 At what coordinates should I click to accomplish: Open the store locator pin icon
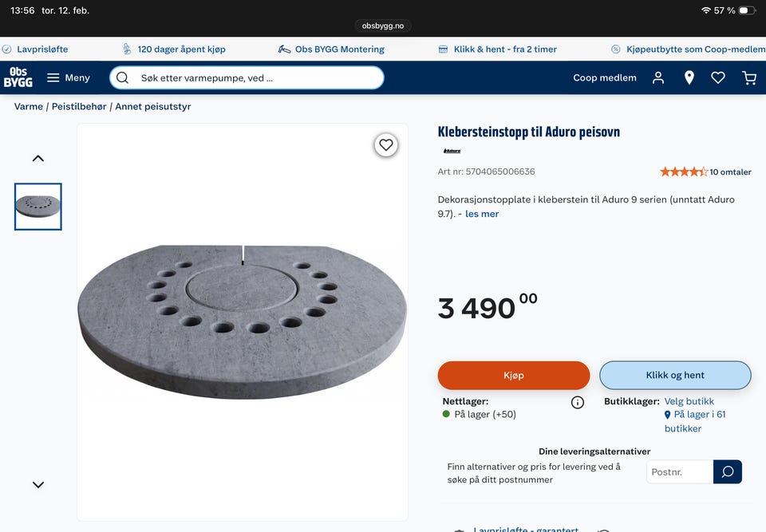[x=689, y=77]
